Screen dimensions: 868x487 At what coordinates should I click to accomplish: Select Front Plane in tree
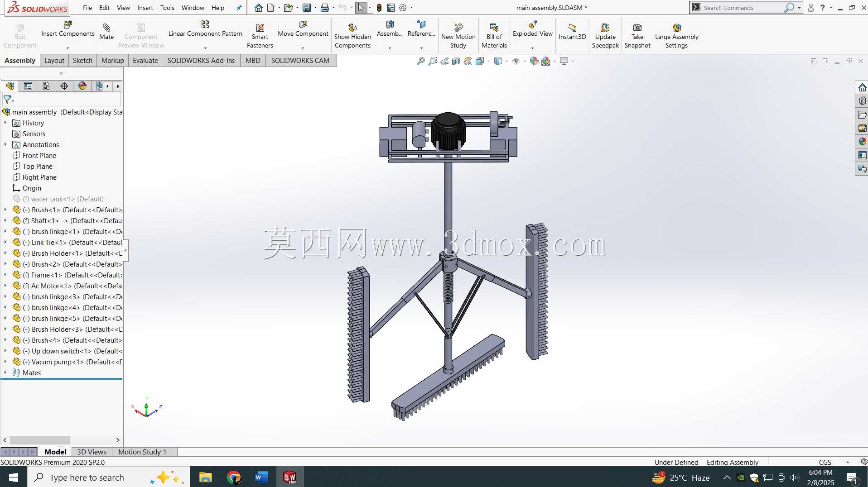[x=39, y=156]
